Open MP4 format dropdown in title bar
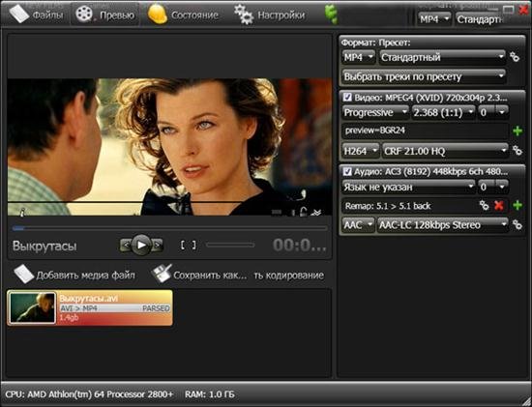 tap(434, 19)
